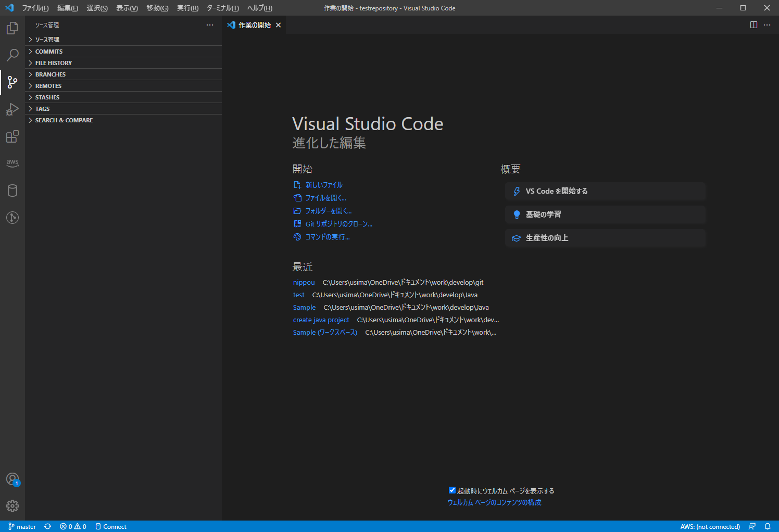The height and width of the screenshot is (532, 779).
Task: Click ウェルカム ページのコンテンツの構成 link
Action: 494,502
